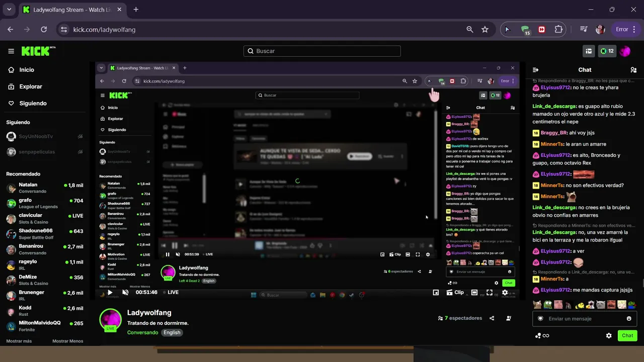Open recommended channel clavicular
The image size is (644, 362).
click(44, 219)
